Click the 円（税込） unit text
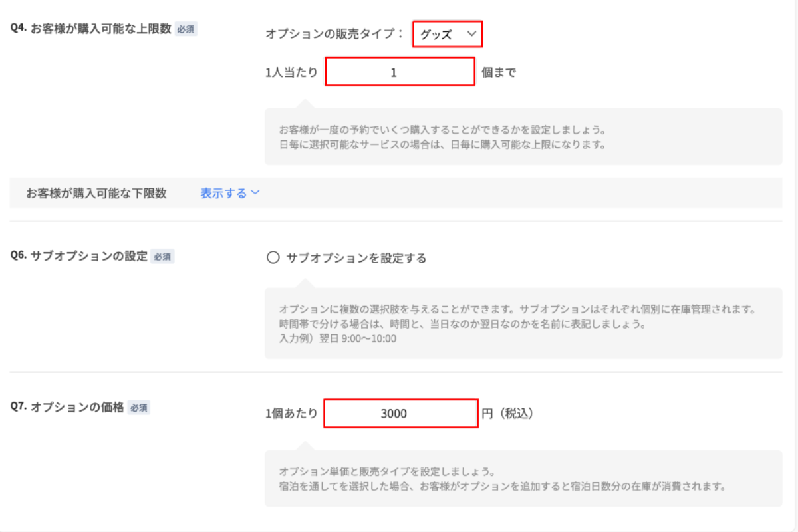Screen dimensions: 798x532 507,414
